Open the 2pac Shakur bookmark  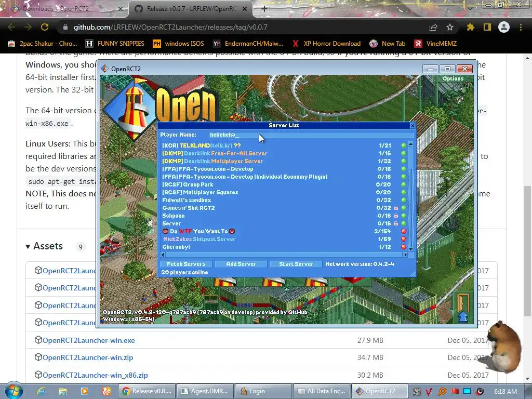click(x=43, y=44)
